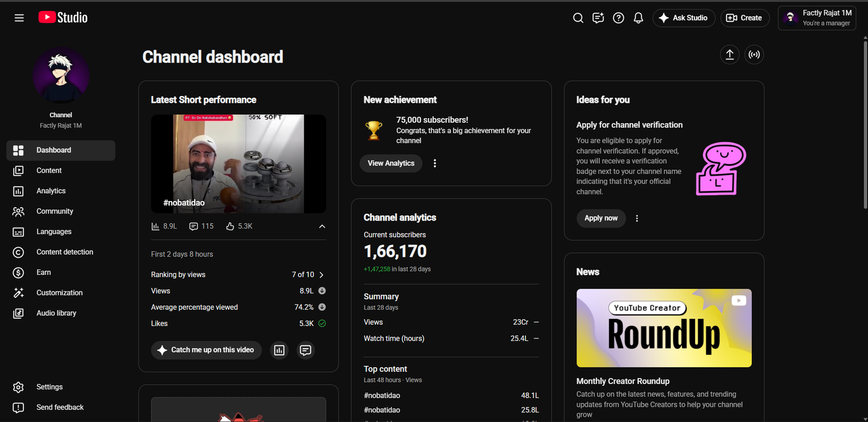Open the help question mark icon

point(618,18)
